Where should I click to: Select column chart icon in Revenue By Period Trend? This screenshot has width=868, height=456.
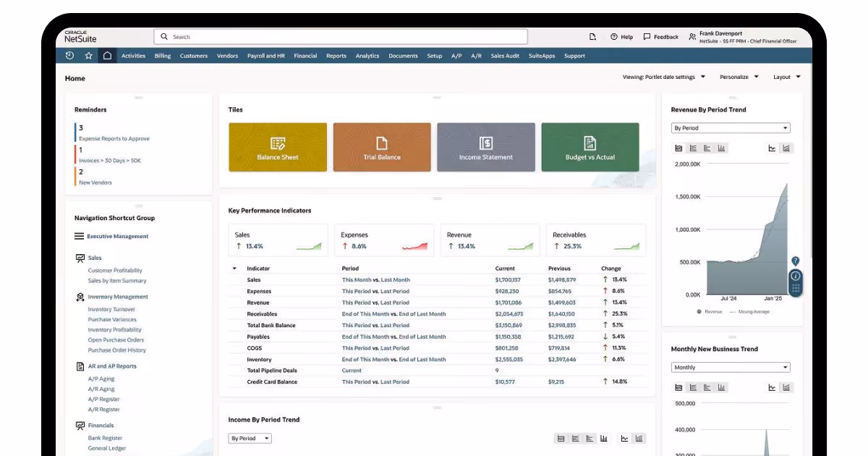(722, 148)
